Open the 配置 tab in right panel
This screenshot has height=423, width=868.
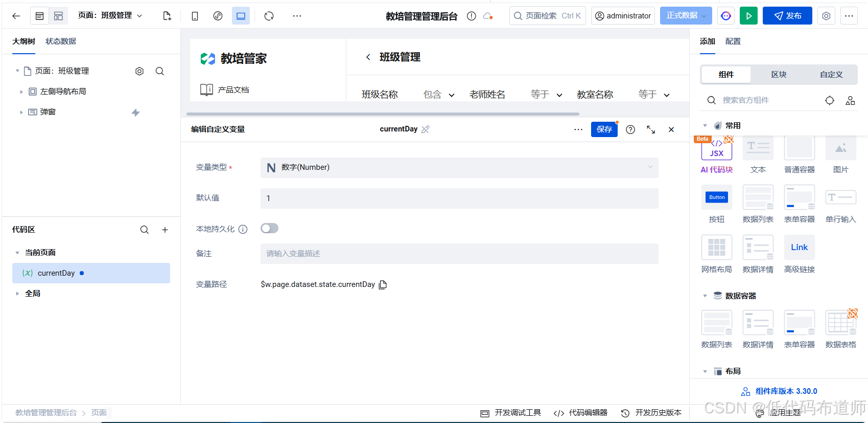[733, 41]
